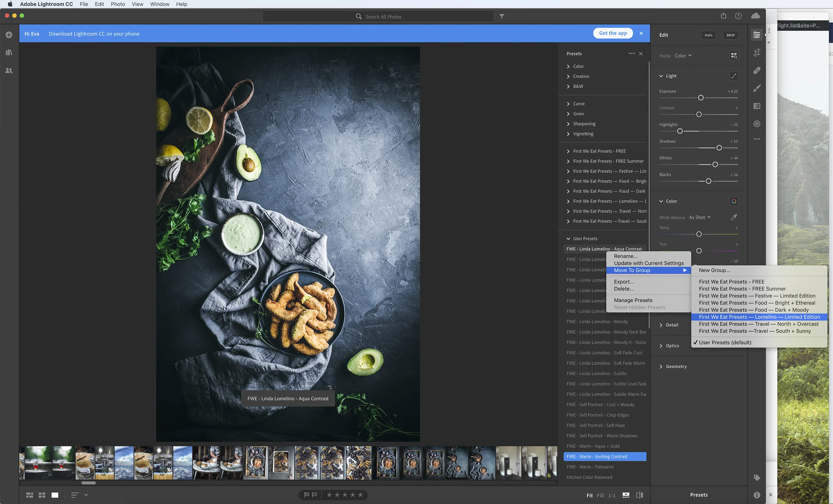Open the Photo menu in menu bar

point(118,4)
